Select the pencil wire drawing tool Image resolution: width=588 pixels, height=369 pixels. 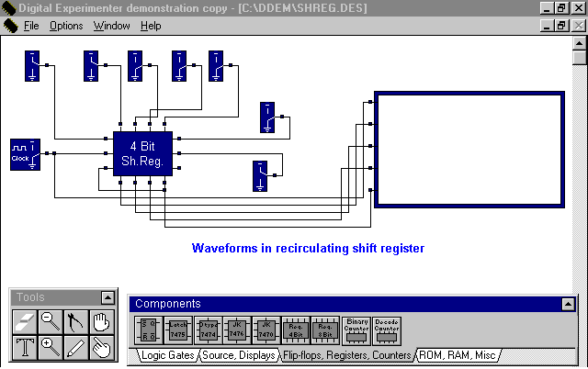[x=75, y=347]
